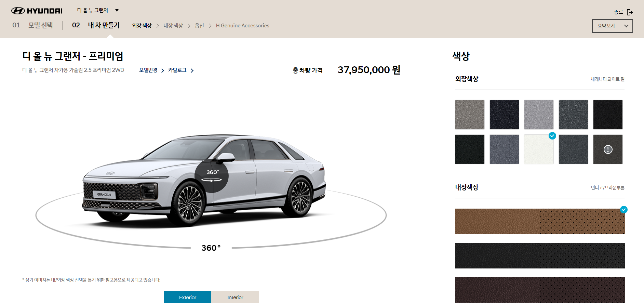Click the 종료 exit text
The width and height of the screenshot is (644, 303).
618,12
